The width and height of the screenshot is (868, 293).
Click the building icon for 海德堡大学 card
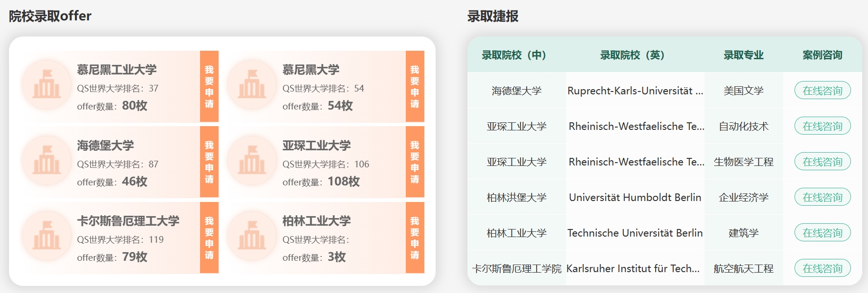pos(46,160)
